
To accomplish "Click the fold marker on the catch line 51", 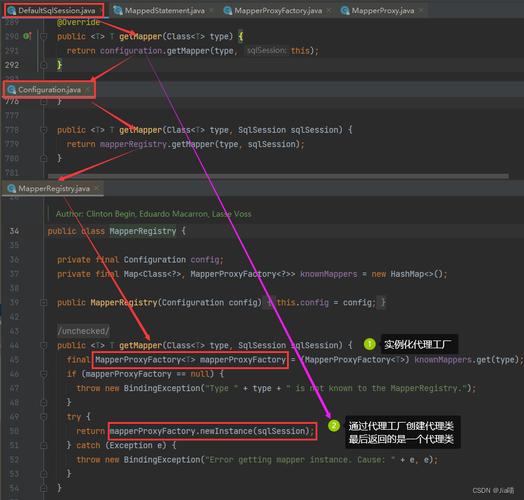I will [43, 445].
